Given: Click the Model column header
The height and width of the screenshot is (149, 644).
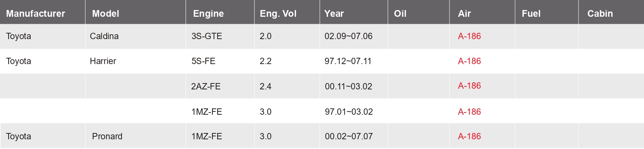Looking at the screenshot, I should point(105,14).
